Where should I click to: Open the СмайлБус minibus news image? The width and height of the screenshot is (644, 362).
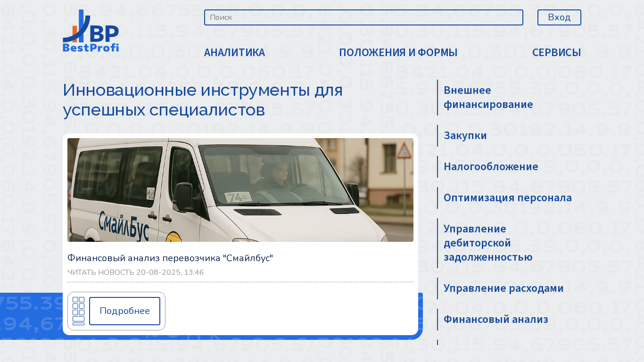(240, 190)
